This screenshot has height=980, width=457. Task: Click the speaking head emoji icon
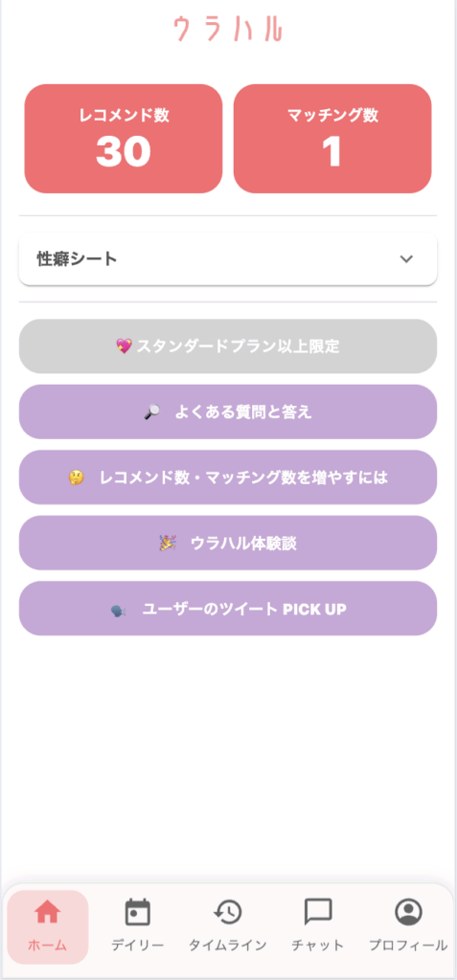pos(119,610)
